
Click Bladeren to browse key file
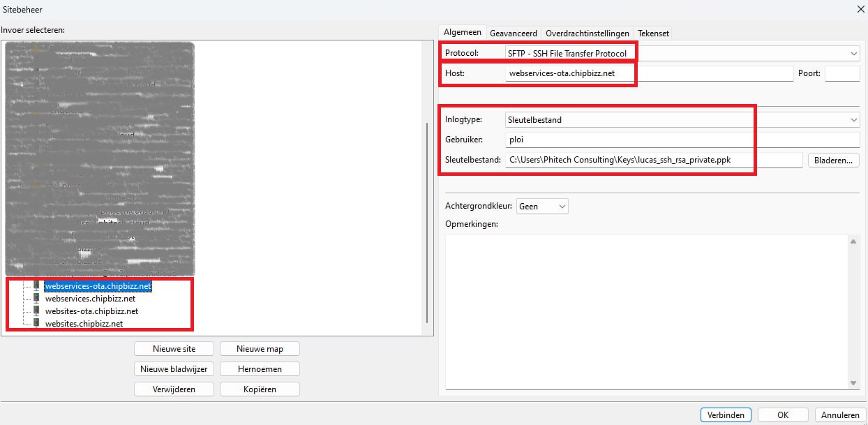[x=833, y=161]
